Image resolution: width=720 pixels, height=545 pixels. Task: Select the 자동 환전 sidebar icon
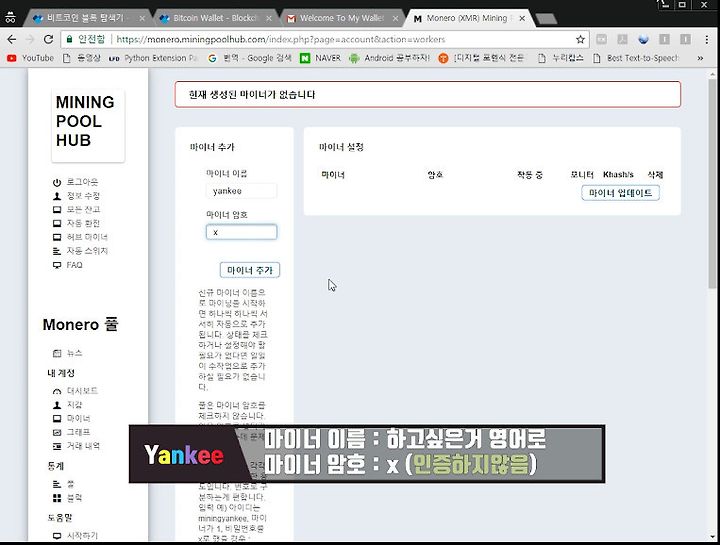pyautogui.click(x=57, y=224)
